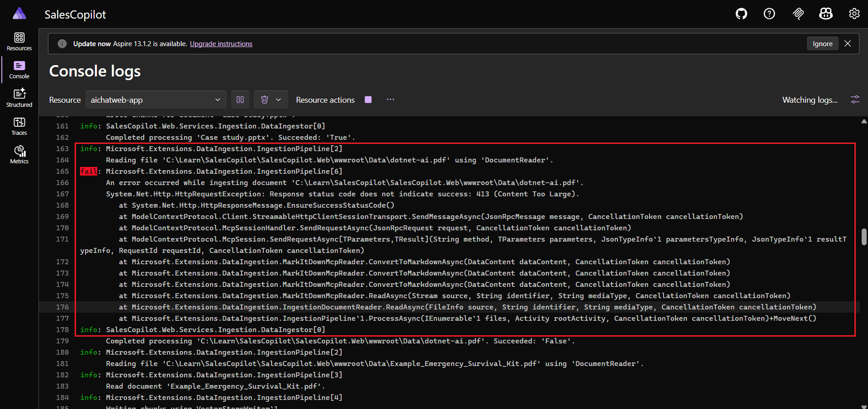Open dashboard Settings
Screen dimensions: 868x409
[854, 14]
